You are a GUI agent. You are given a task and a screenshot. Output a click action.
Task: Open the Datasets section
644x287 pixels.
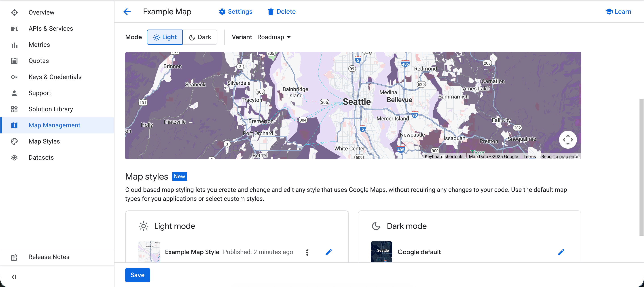pos(41,157)
